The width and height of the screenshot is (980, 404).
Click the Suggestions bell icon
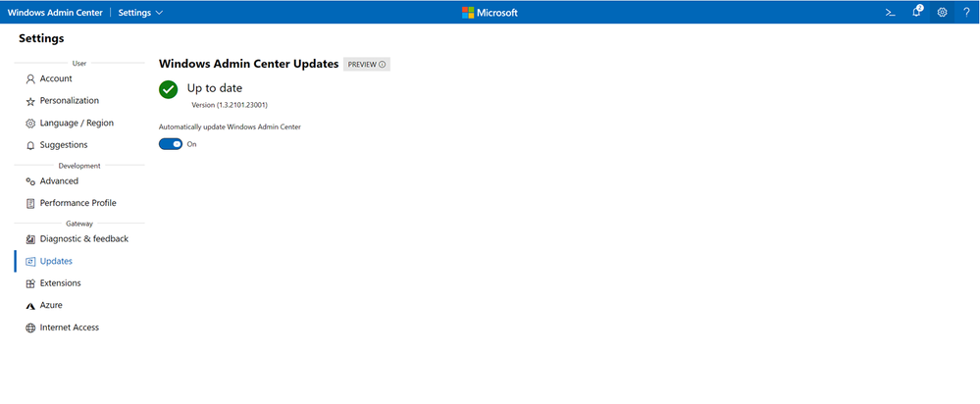30,145
